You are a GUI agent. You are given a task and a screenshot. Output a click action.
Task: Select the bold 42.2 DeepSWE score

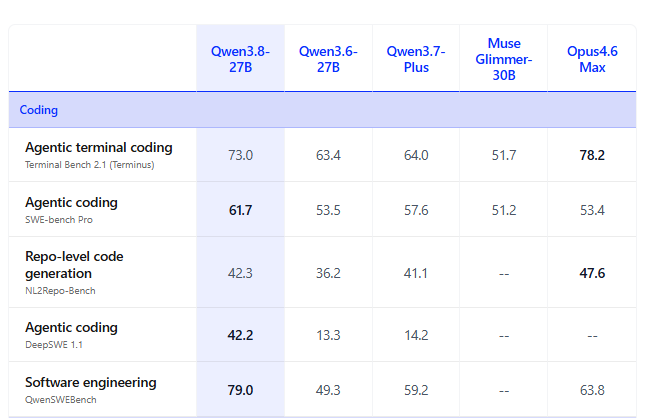click(x=240, y=335)
